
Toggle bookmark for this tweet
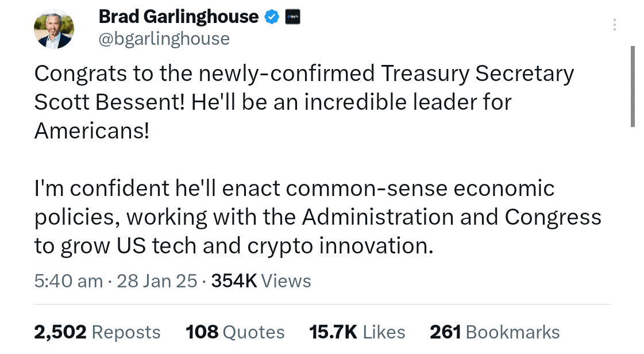[x=495, y=332]
